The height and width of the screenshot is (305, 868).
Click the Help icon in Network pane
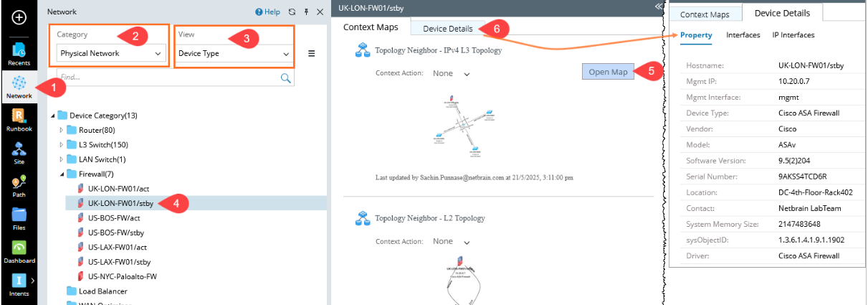pyautogui.click(x=259, y=12)
